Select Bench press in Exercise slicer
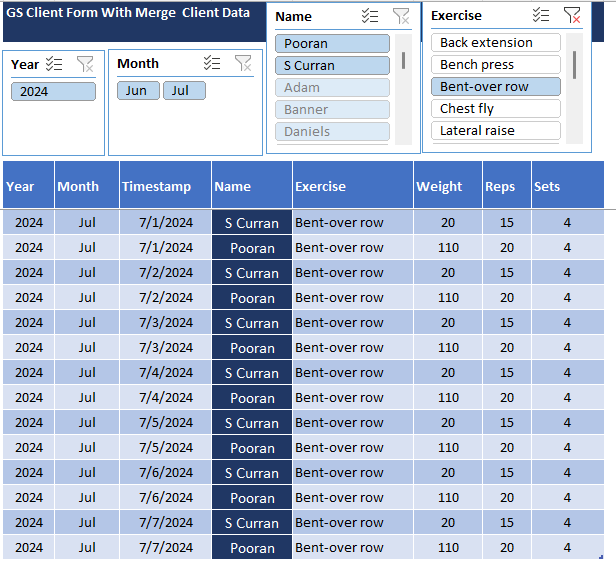Viewport: 616px width, 571px height. (x=495, y=65)
